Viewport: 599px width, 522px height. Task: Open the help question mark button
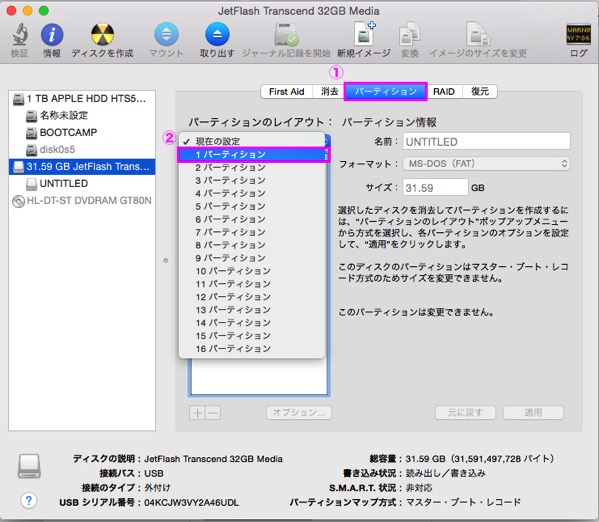tap(29, 500)
